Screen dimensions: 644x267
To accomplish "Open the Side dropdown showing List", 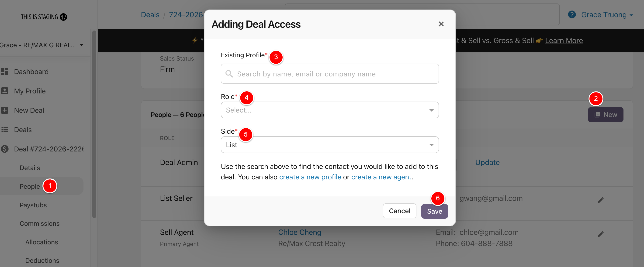I will point(329,145).
